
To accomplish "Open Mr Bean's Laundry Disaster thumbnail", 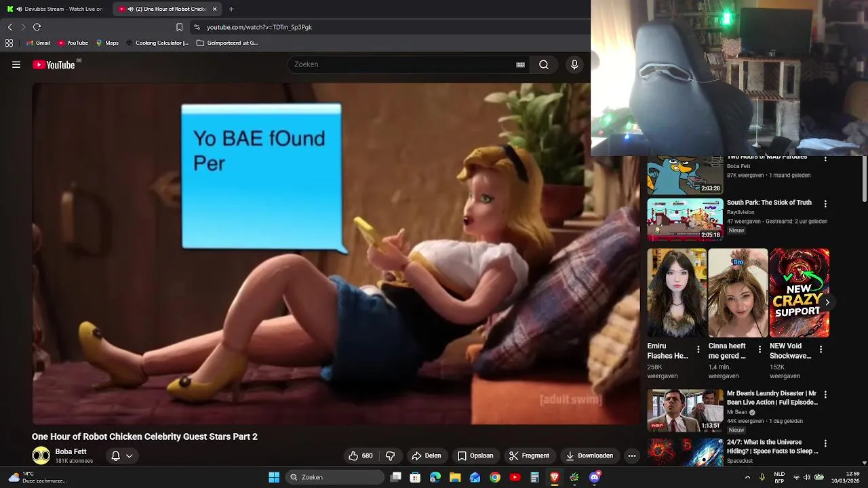I will 685,410.
